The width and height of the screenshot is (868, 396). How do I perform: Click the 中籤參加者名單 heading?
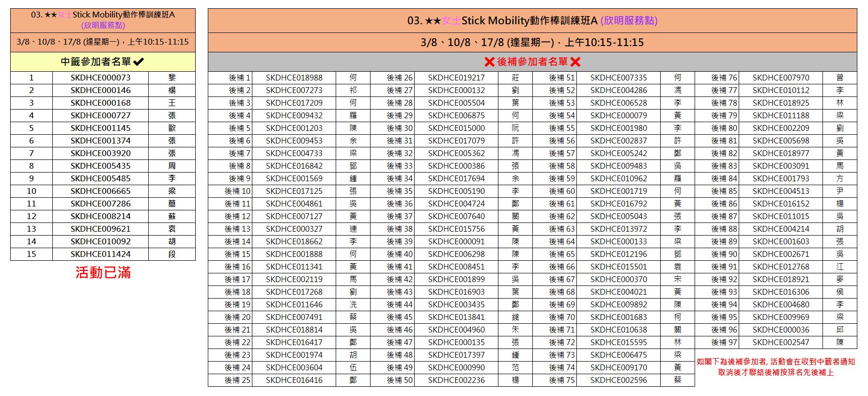96,62
